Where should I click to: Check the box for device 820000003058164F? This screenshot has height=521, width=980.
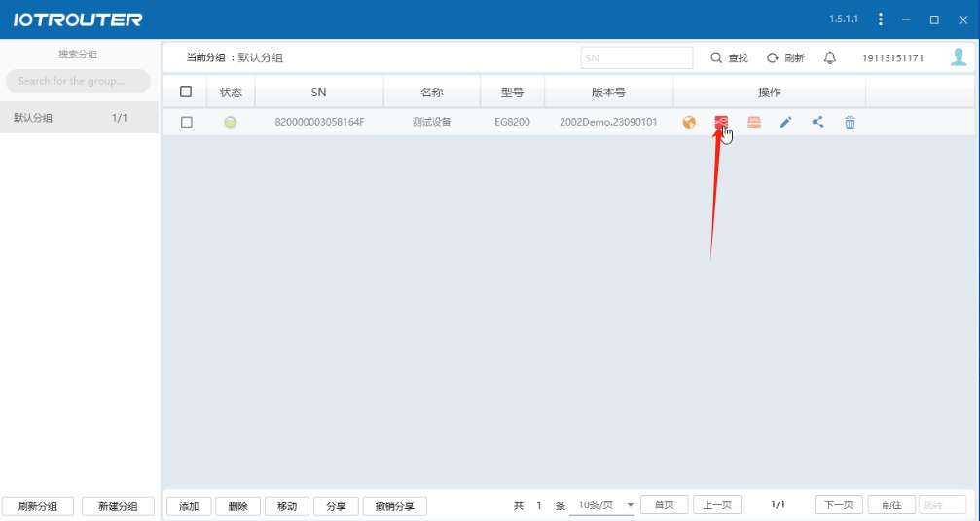coord(186,122)
